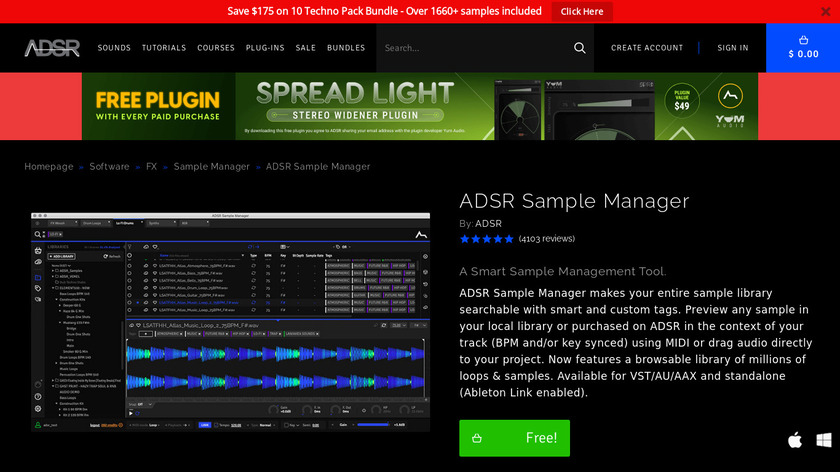Click the ADSR logo in the header

pos(52,48)
